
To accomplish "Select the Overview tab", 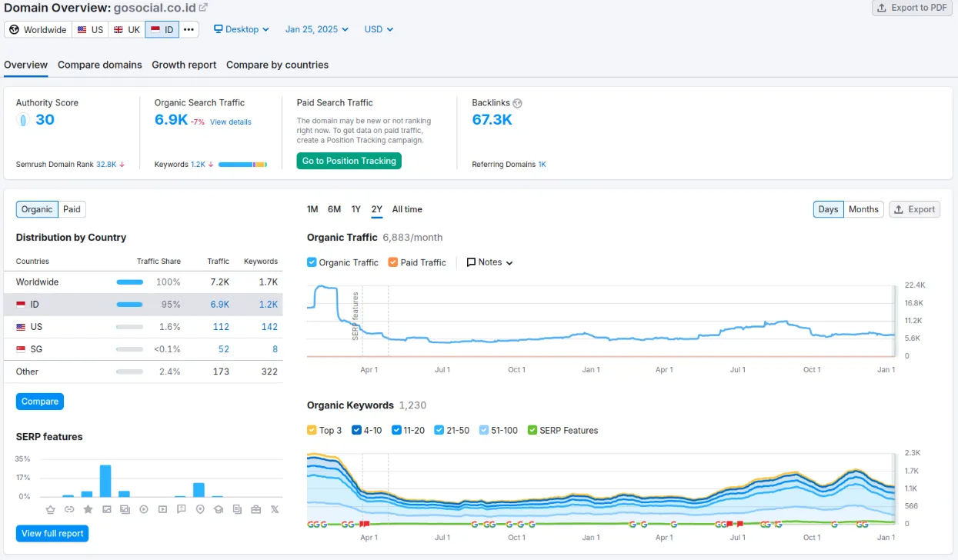I will (x=25, y=65).
